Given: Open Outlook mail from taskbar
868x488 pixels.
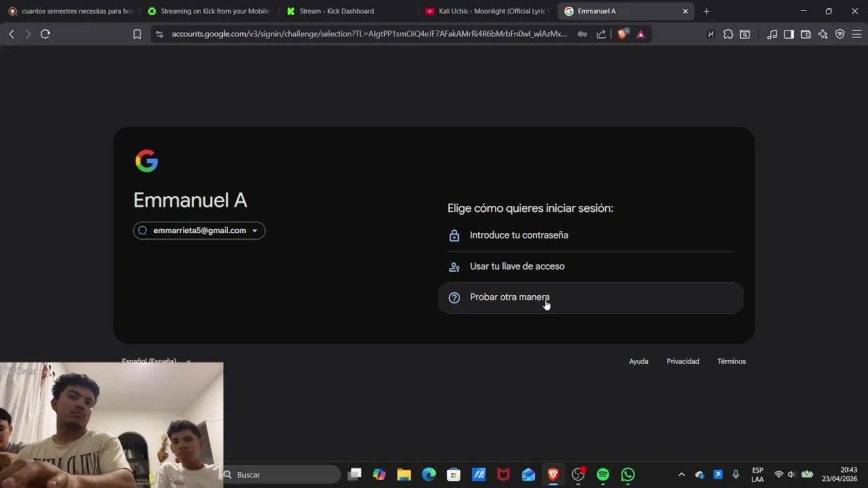Looking at the screenshot, I should click(528, 474).
